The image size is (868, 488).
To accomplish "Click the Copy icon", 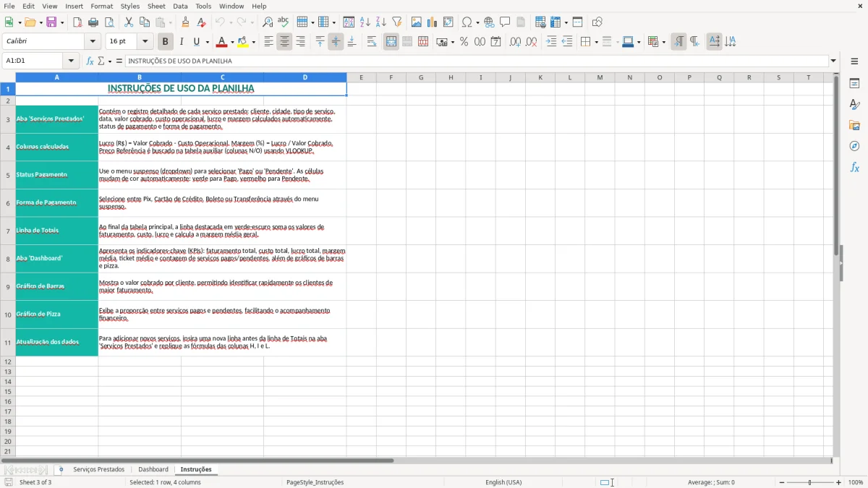I will 145,22.
